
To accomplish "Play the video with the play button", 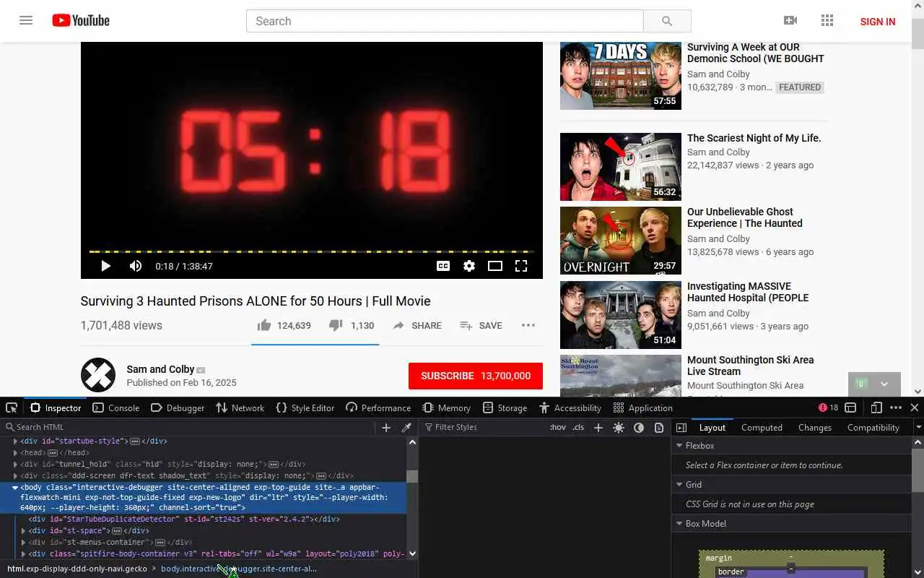I will pos(105,266).
